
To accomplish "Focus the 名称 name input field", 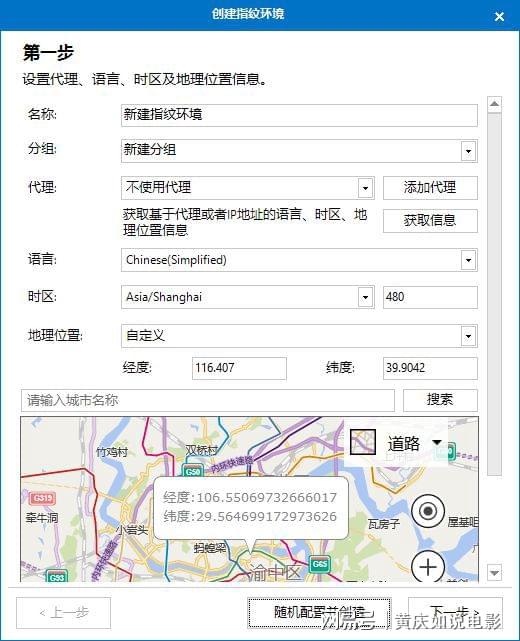I will pos(299,115).
